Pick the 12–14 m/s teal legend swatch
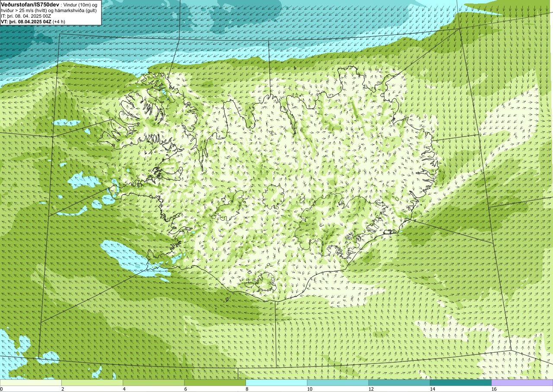The height and width of the screenshot is (392, 553). 399,383
